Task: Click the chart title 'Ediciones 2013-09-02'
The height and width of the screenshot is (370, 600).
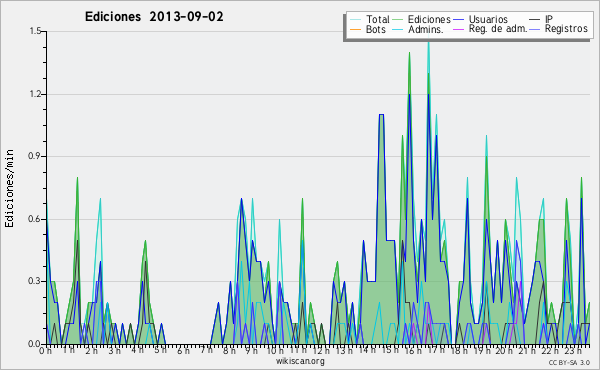Action: [154, 17]
